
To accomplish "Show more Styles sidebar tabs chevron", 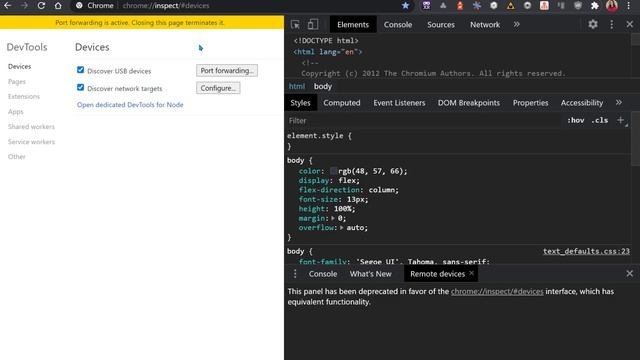I will click(x=619, y=103).
